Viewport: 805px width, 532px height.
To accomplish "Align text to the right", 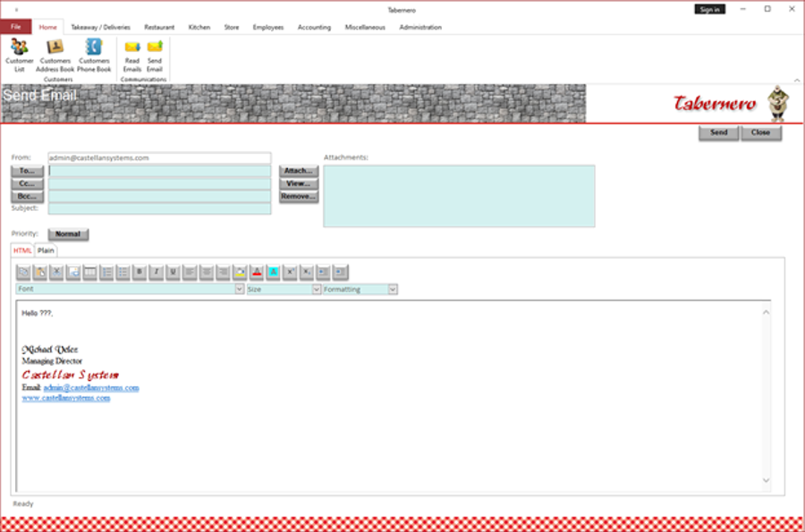I will click(223, 272).
